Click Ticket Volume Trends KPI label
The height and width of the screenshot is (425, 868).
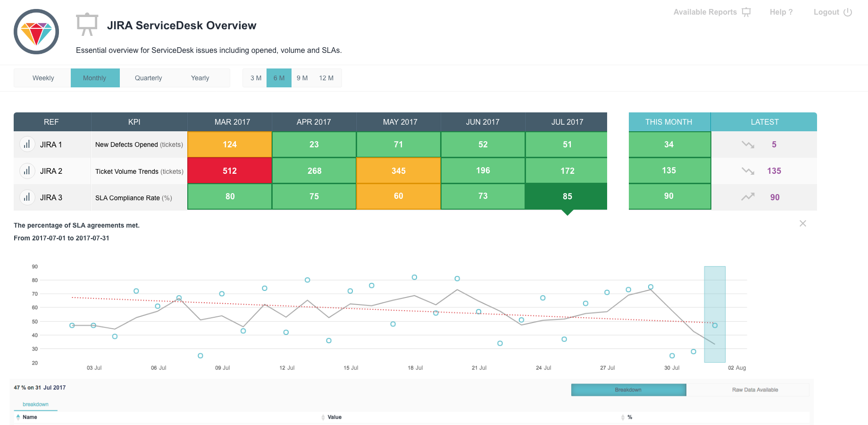point(139,171)
